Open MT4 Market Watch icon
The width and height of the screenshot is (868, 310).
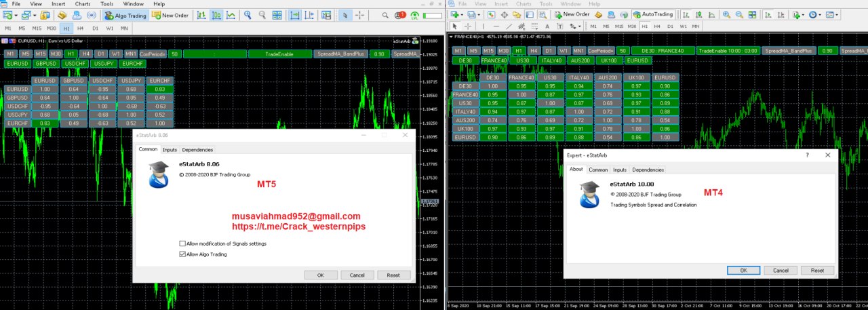point(491,14)
